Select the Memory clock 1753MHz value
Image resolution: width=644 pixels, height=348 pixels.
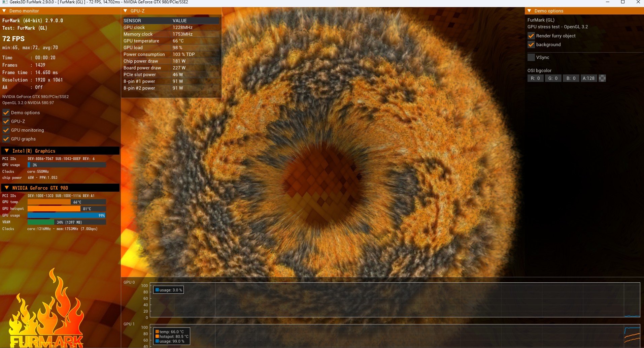pyautogui.click(x=182, y=34)
